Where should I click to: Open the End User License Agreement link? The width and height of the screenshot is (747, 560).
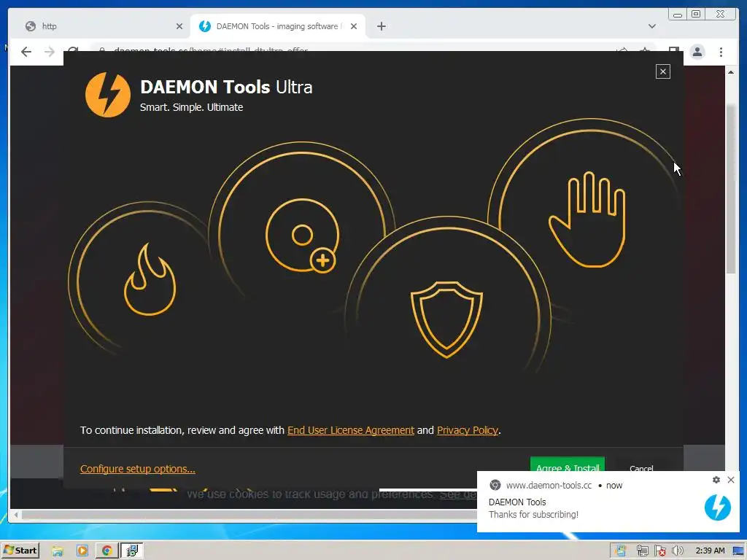point(351,430)
